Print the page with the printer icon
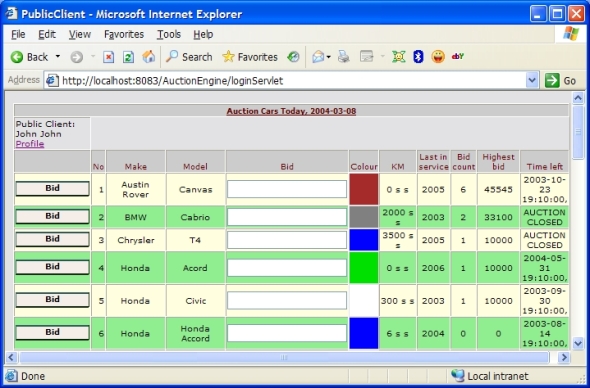Screen dimensions: 590x388 (x=343, y=57)
